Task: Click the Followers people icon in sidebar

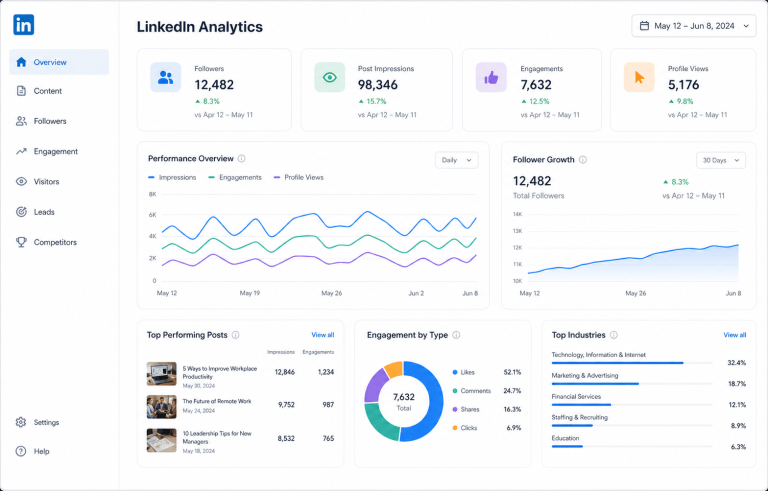Action: [21, 121]
